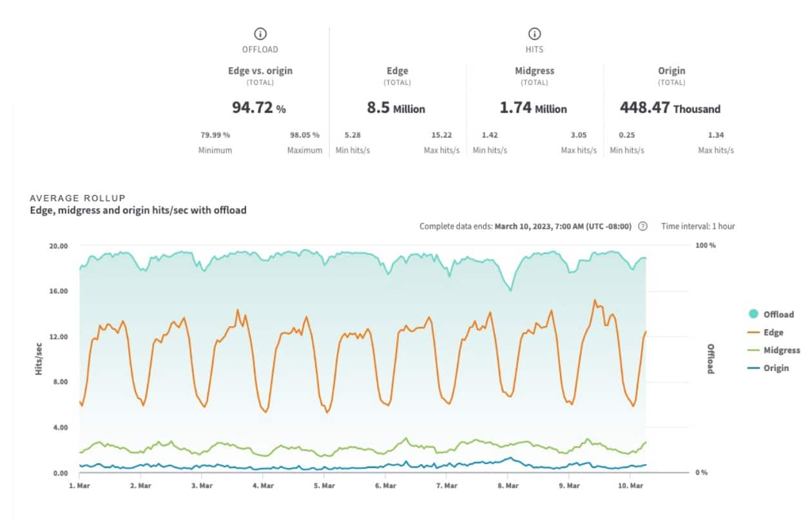Select the 94.72 % Edge vs. origin value
The width and height of the screenshot is (812, 522).
coord(259,108)
